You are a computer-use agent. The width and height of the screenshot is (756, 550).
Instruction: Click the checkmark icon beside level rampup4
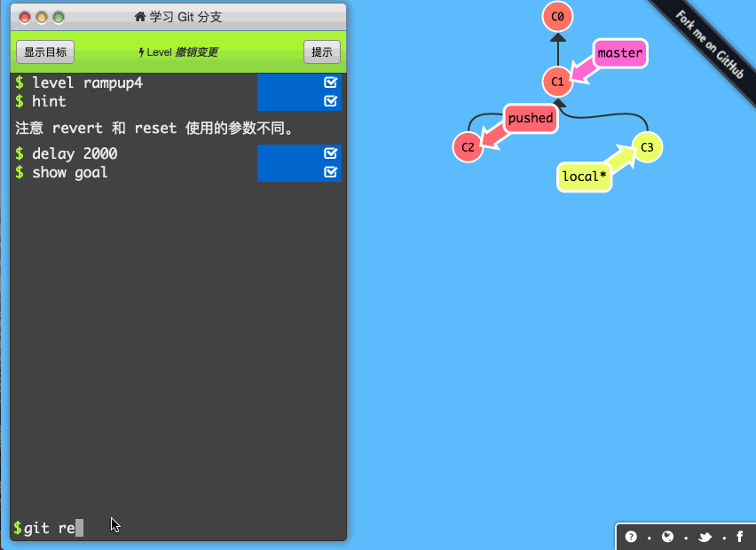pyautogui.click(x=330, y=82)
